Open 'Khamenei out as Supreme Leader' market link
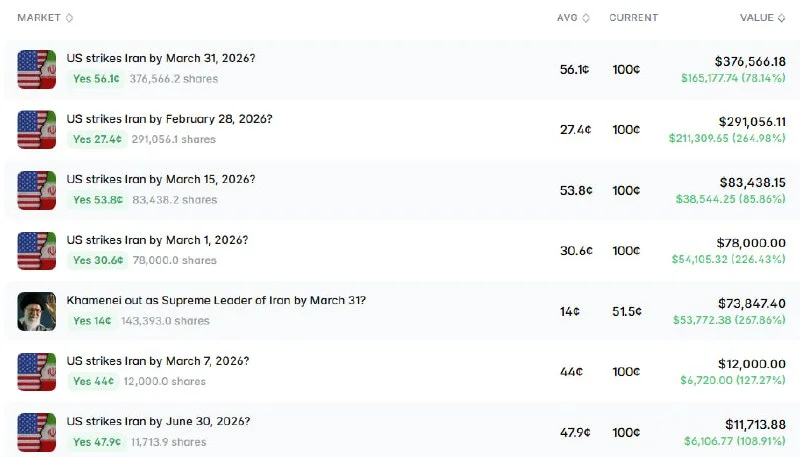 [x=216, y=300]
